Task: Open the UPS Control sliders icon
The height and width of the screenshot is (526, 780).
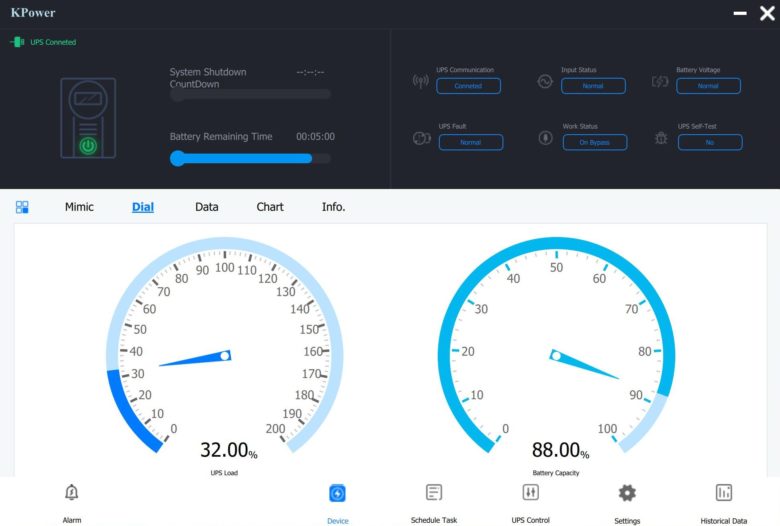Action: point(530,492)
